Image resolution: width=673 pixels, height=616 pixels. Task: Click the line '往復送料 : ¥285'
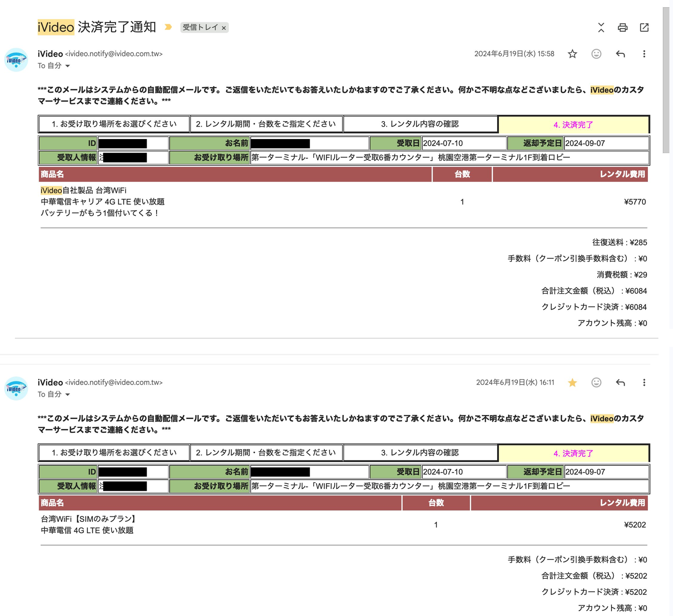click(x=620, y=243)
